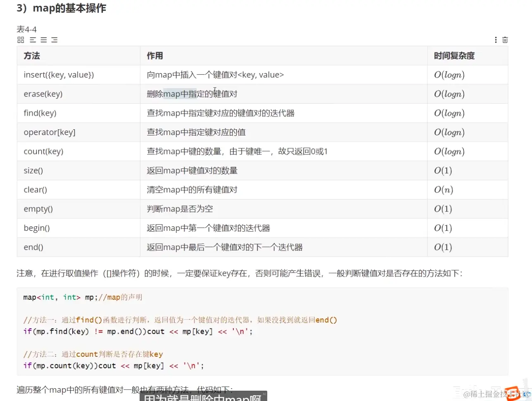Viewport: 532px width, 401px height.
Task: Align the table to the right
Action: tap(55, 40)
